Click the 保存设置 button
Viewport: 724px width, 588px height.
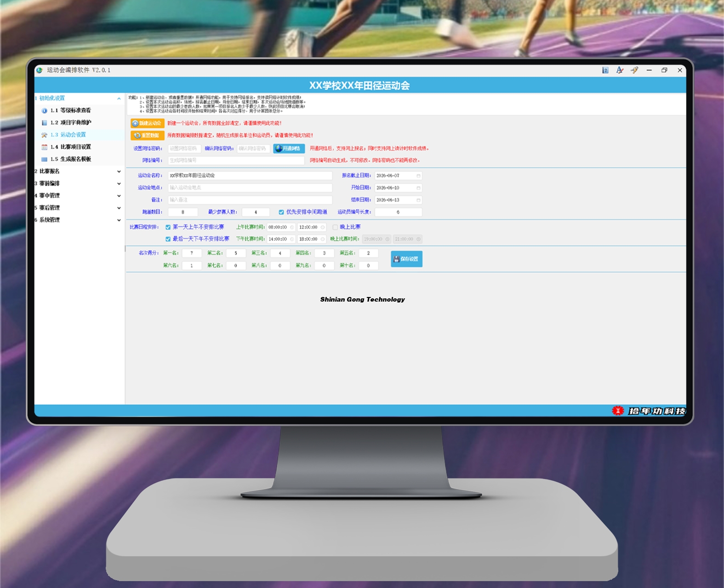click(406, 259)
